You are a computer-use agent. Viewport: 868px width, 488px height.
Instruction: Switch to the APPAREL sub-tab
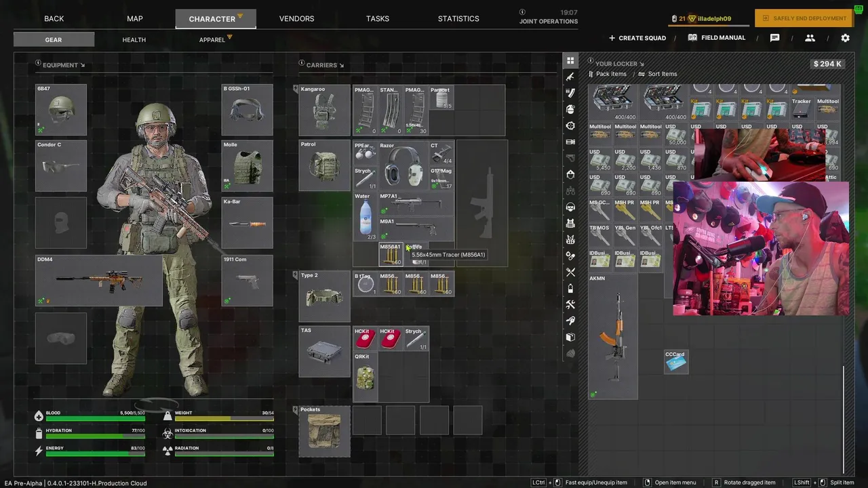pyautogui.click(x=212, y=40)
